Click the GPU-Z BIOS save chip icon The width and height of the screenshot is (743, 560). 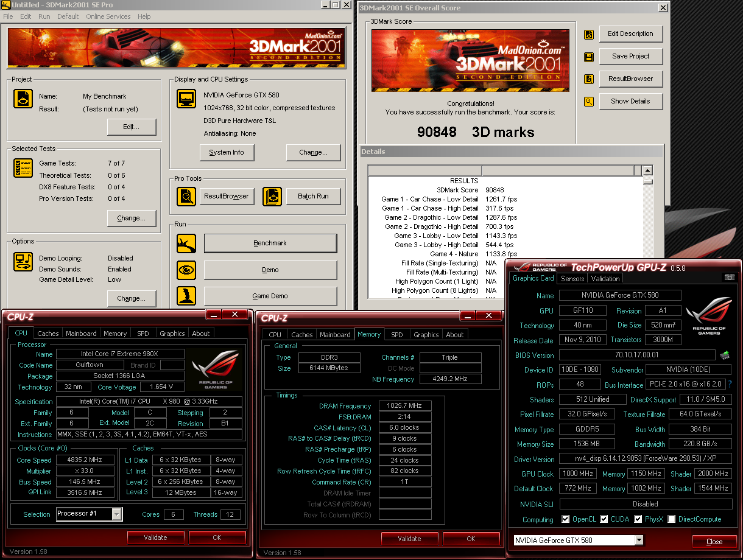[x=725, y=355]
